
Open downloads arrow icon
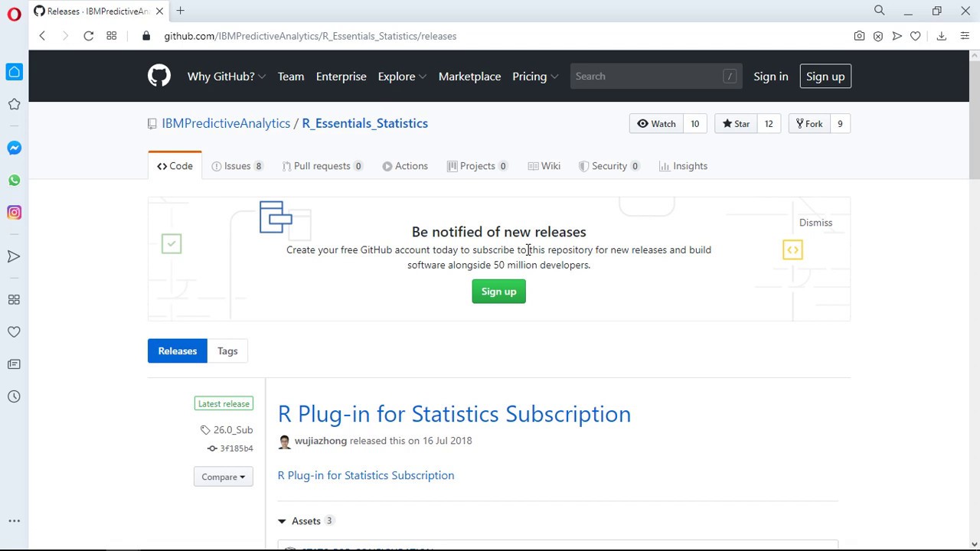point(942,36)
